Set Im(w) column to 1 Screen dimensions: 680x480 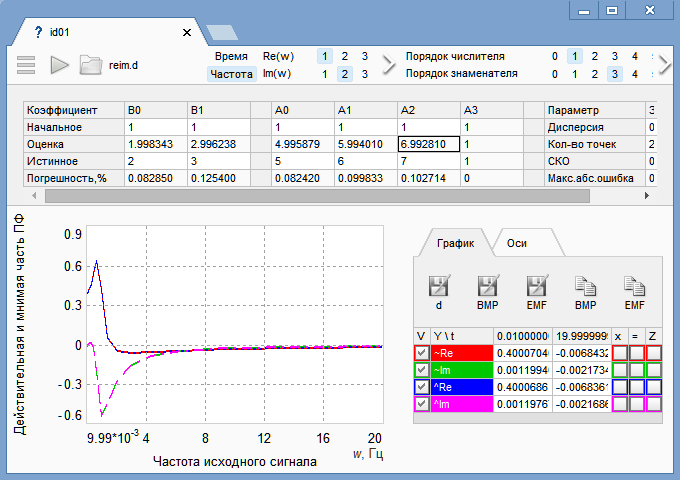[x=325, y=74]
